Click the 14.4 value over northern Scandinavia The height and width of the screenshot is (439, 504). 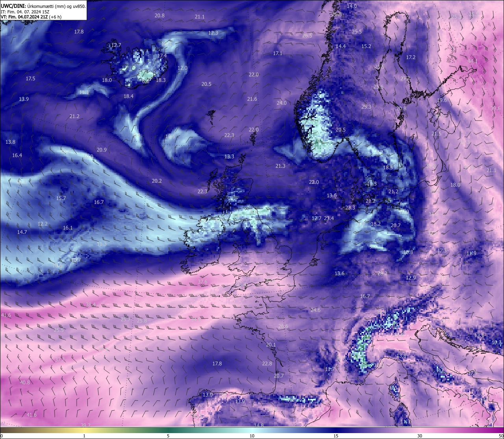point(341,46)
